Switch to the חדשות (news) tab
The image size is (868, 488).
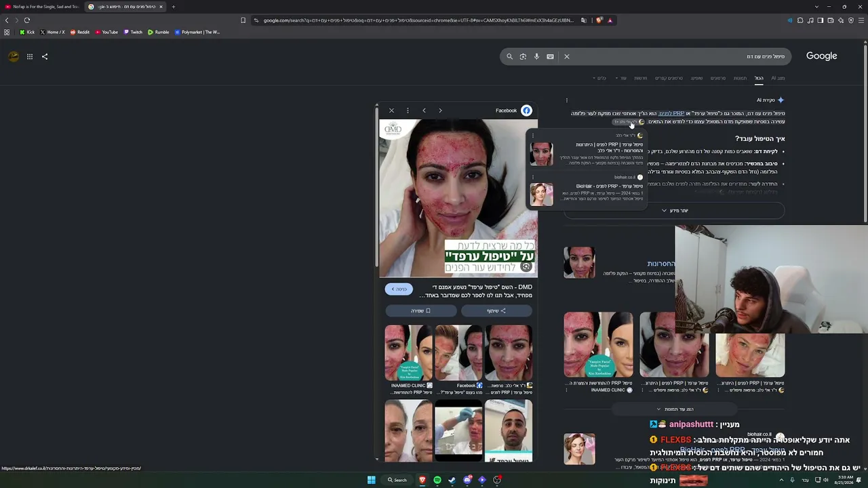pyautogui.click(x=640, y=78)
